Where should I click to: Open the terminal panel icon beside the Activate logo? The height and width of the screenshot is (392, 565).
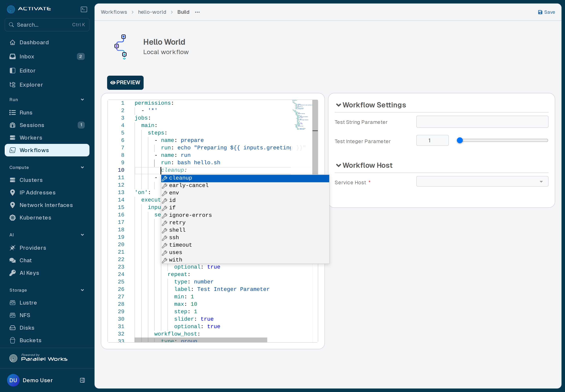tap(84, 9)
